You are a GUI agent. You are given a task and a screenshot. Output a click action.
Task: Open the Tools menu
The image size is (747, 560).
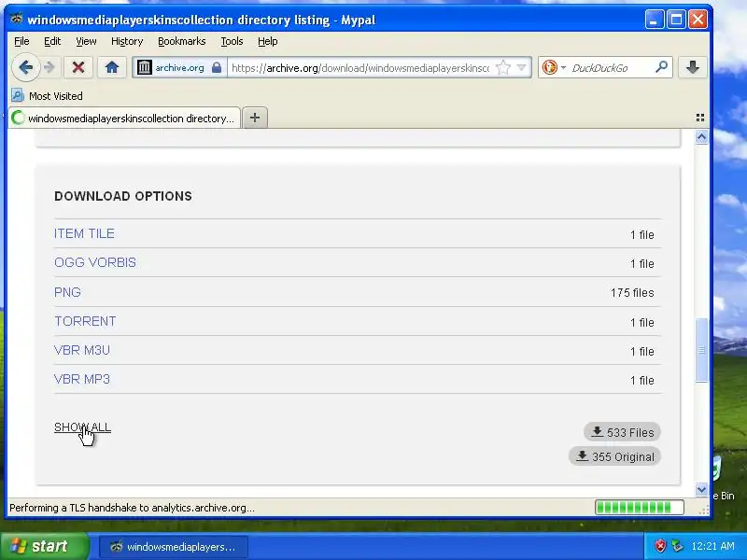(232, 41)
